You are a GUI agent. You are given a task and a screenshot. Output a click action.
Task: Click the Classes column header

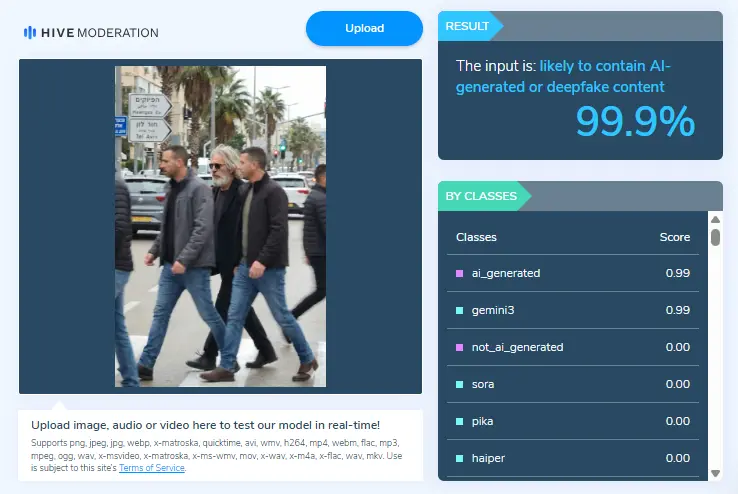(x=476, y=237)
